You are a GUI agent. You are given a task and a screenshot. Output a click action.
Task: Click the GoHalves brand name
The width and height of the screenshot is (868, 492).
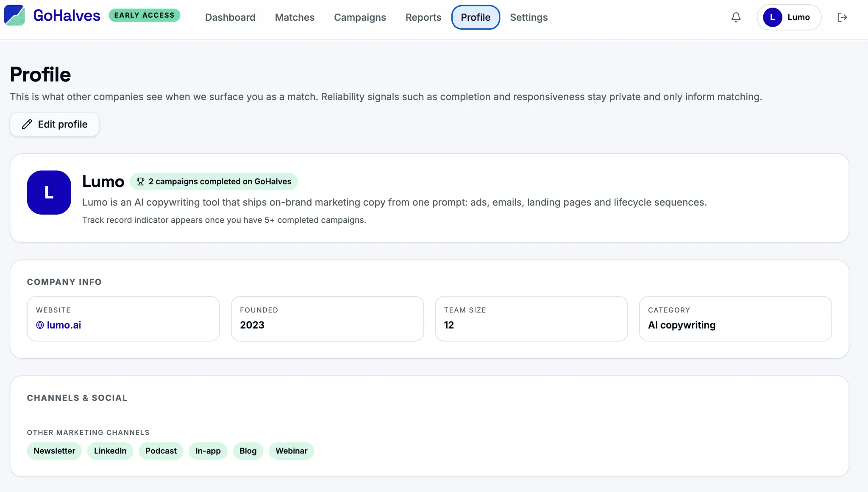coord(67,16)
